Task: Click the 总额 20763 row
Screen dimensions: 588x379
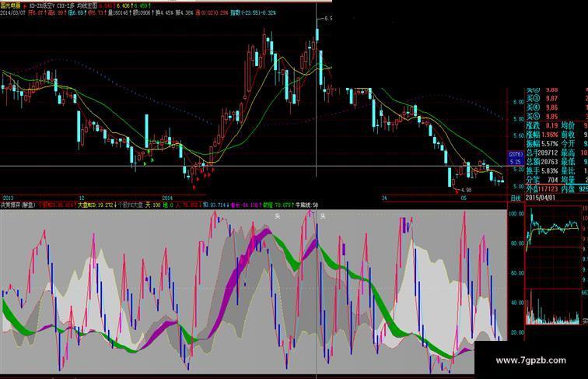Action: pos(542,162)
